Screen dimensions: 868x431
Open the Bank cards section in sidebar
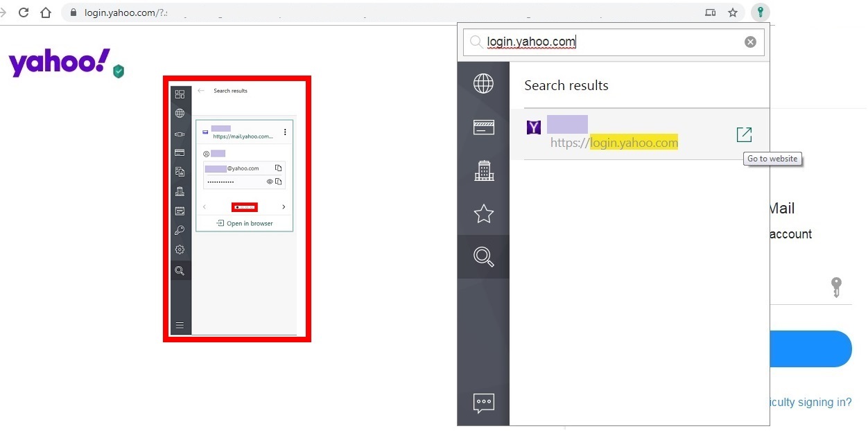point(483,127)
